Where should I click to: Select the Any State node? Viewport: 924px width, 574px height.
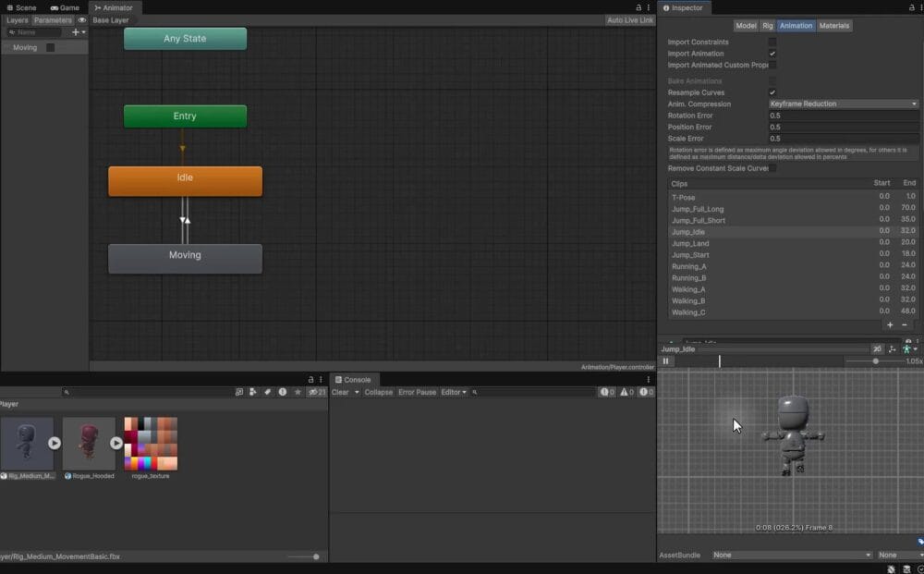(x=185, y=39)
